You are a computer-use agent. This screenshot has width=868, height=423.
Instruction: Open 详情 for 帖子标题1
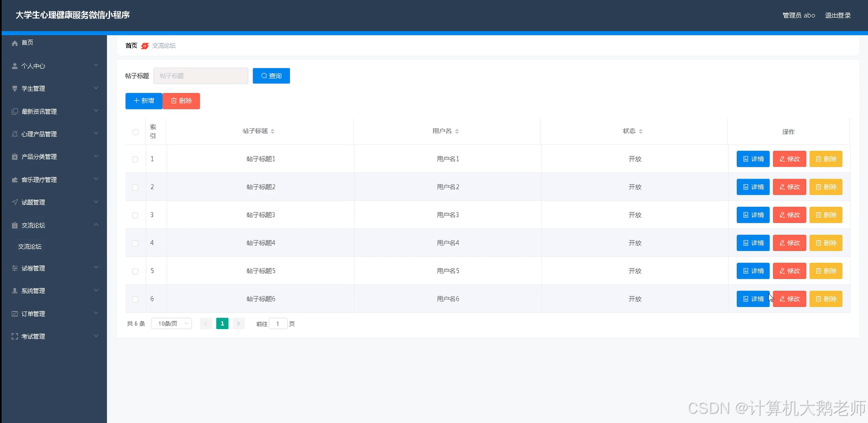tap(753, 159)
